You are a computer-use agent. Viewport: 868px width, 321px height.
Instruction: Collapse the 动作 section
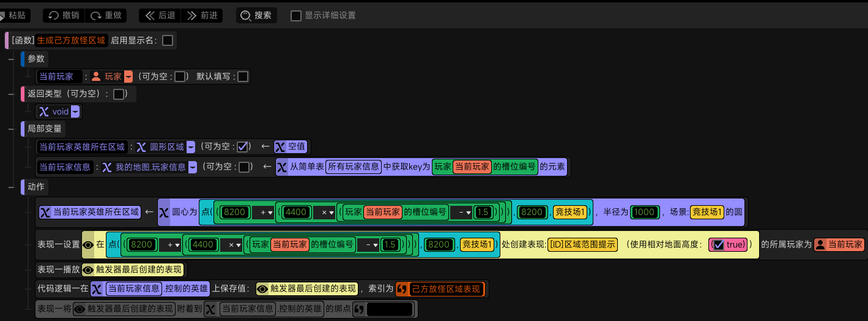click(11, 187)
